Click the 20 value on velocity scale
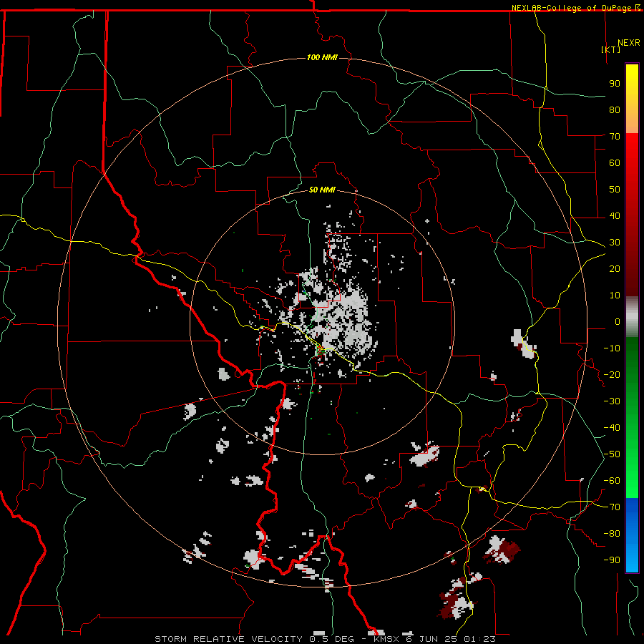The image size is (644, 644). (615, 269)
